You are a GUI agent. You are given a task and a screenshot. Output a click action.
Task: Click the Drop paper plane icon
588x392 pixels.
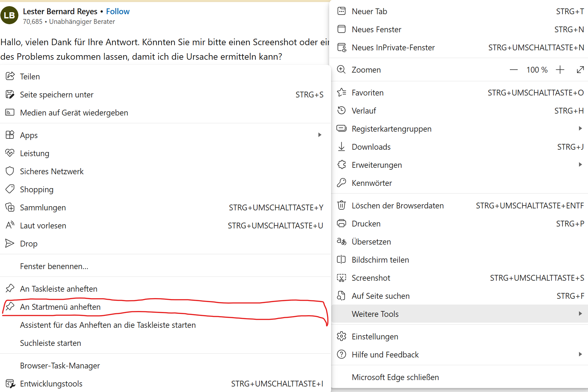(x=10, y=243)
